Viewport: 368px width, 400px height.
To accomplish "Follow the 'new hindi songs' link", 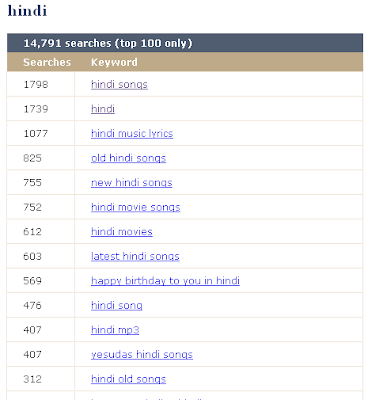I will pyautogui.click(x=132, y=183).
